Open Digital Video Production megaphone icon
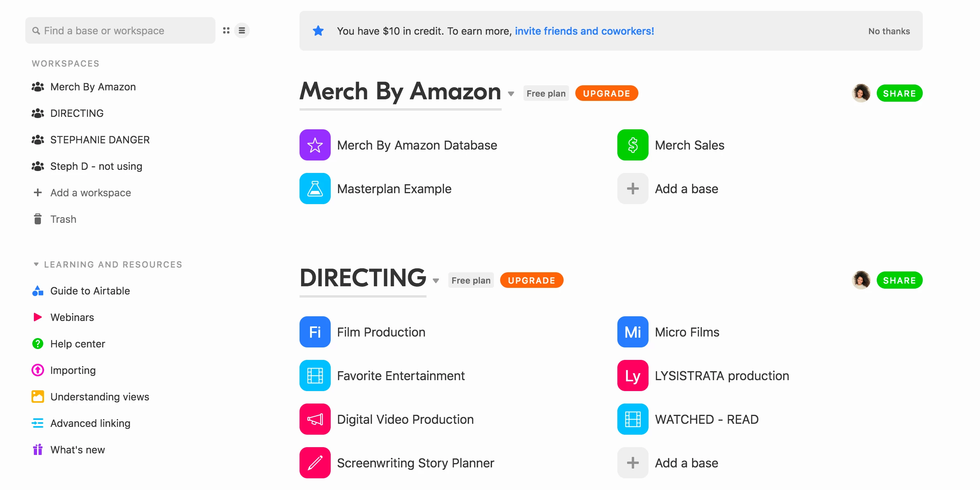Image resolution: width=980 pixels, height=490 pixels. click(315, 419)
